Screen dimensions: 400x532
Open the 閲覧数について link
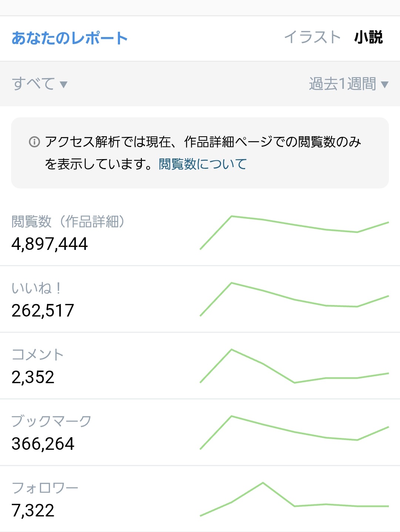[203, 164]
